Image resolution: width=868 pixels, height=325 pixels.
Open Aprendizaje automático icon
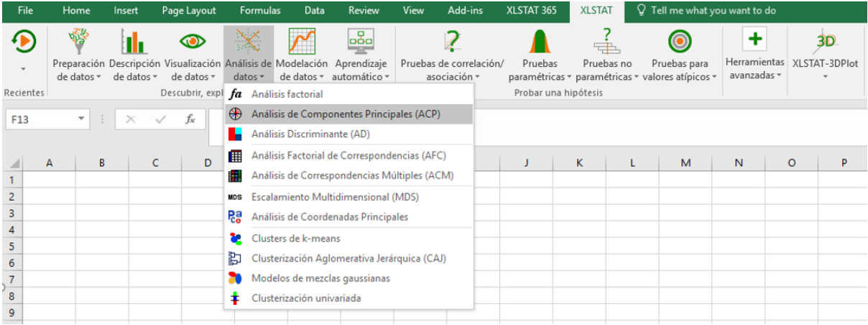tap(361, 43)
